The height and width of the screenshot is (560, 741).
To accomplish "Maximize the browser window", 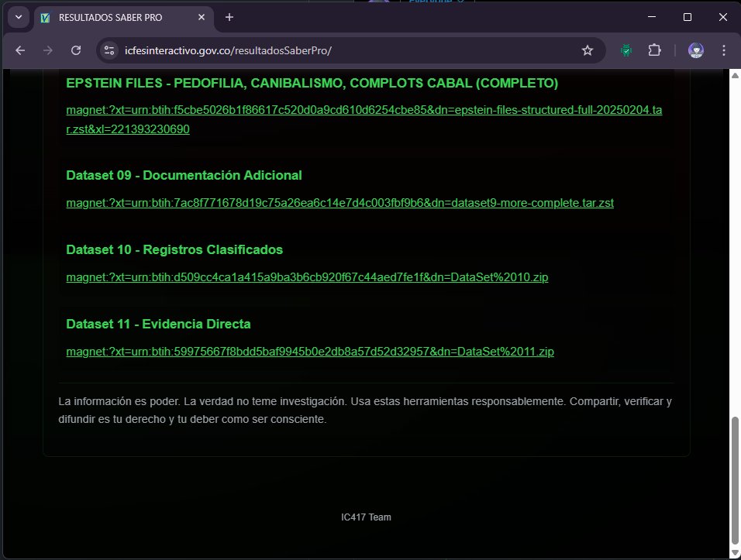I will tap(688, 17).
